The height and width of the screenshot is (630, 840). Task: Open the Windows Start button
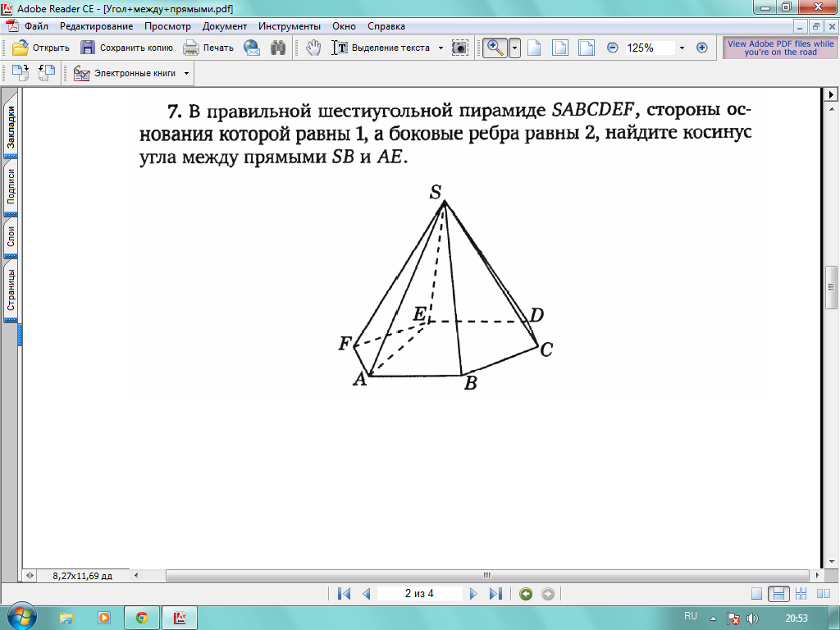point(21,618)
